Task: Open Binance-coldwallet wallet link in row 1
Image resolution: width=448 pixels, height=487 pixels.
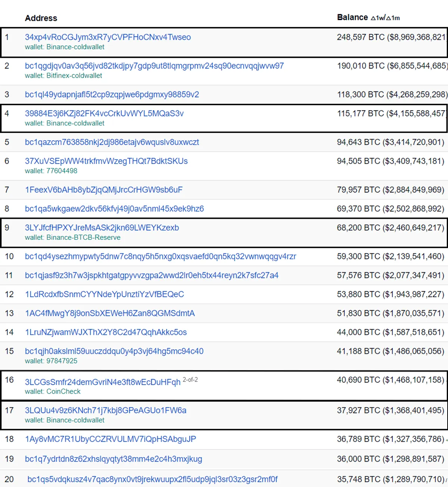Action: coord(75,47)
